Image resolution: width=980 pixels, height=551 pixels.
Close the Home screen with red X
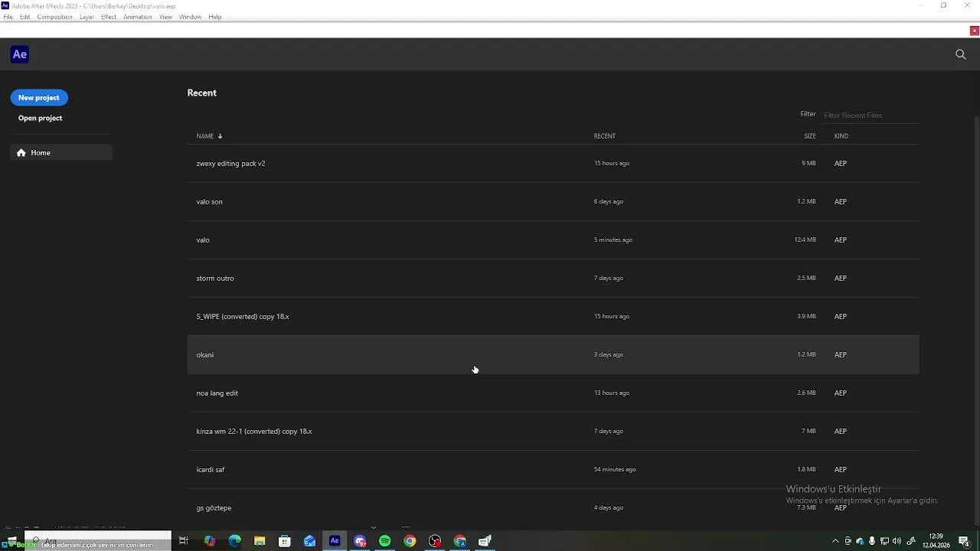click(x=974, y=31)
